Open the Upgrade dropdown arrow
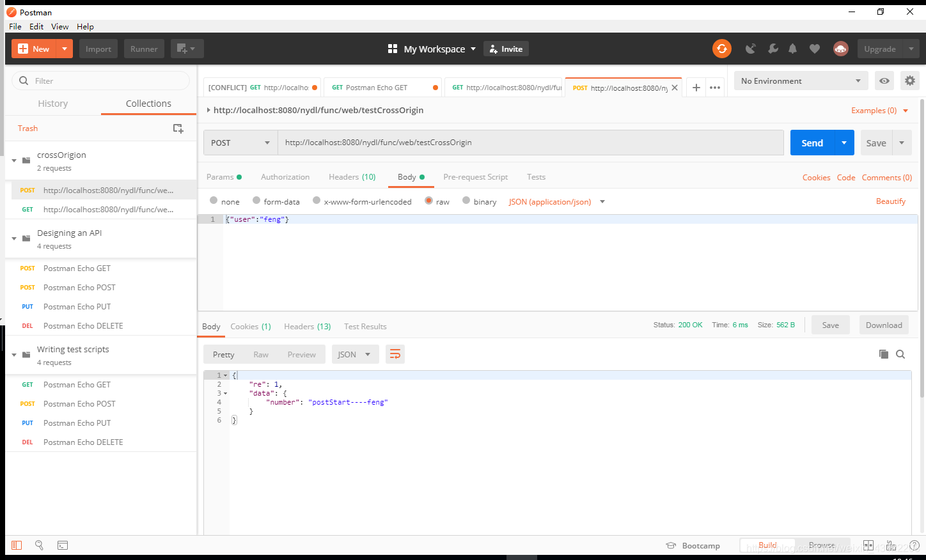926x560 pixels. (911, 49)
